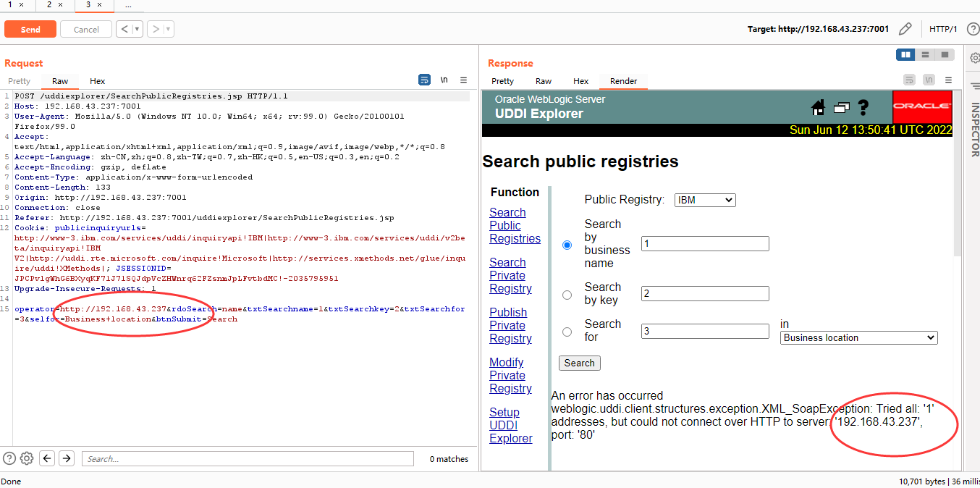Open 'Modify Private Registry' link

[x=510, y=375]
